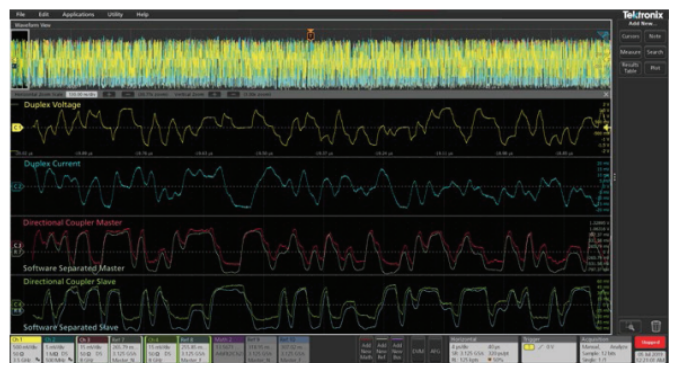Click the yellow trigger level arrow
This screenshot has width=683, height=372.
606,128
